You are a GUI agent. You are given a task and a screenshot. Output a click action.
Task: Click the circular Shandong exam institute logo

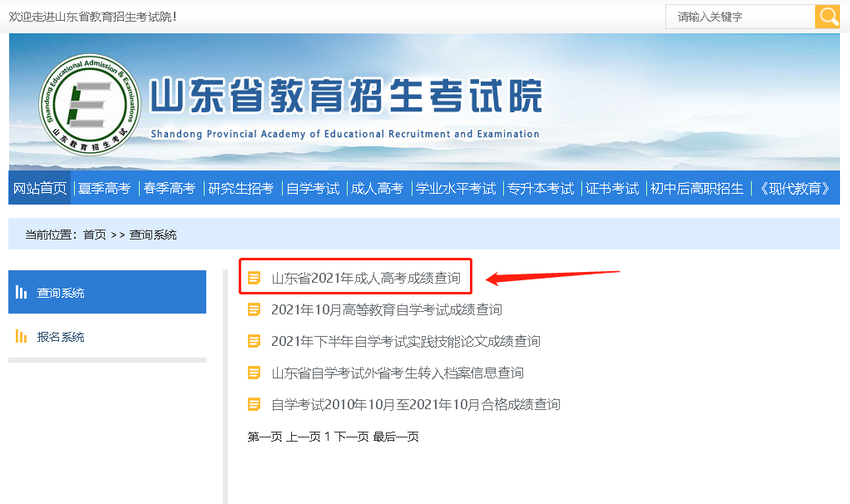pos(90,104)
